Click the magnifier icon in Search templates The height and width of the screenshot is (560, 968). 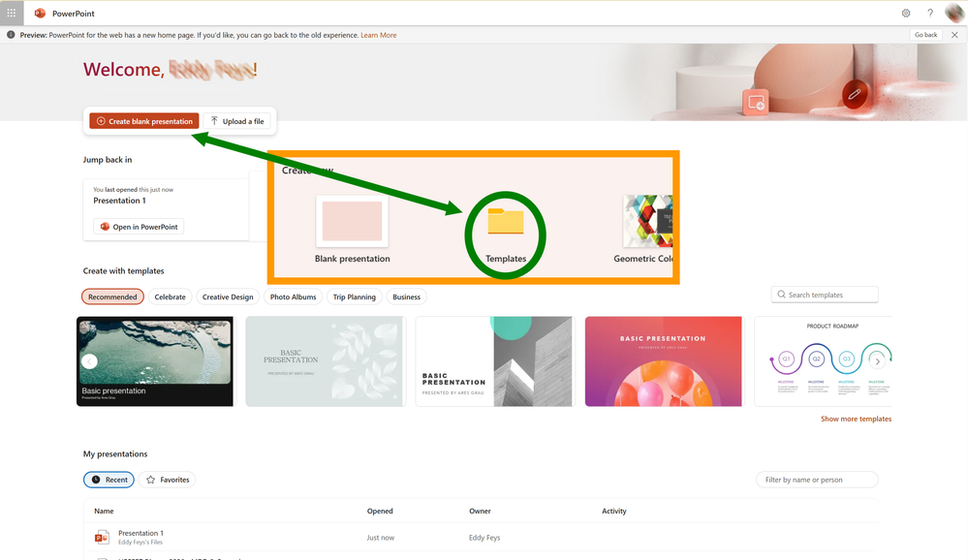pos(781,295)
